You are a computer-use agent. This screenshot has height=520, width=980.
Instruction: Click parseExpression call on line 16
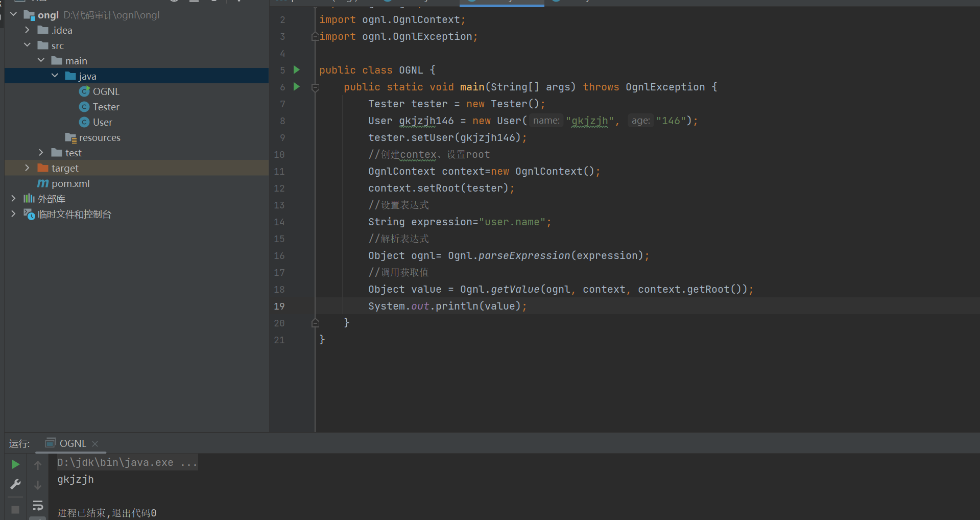524,255
